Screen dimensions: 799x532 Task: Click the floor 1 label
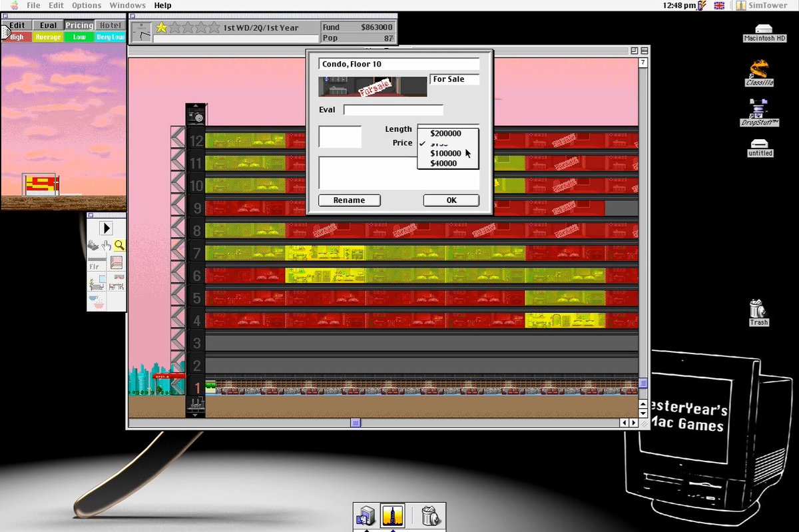tap(196, 388)
